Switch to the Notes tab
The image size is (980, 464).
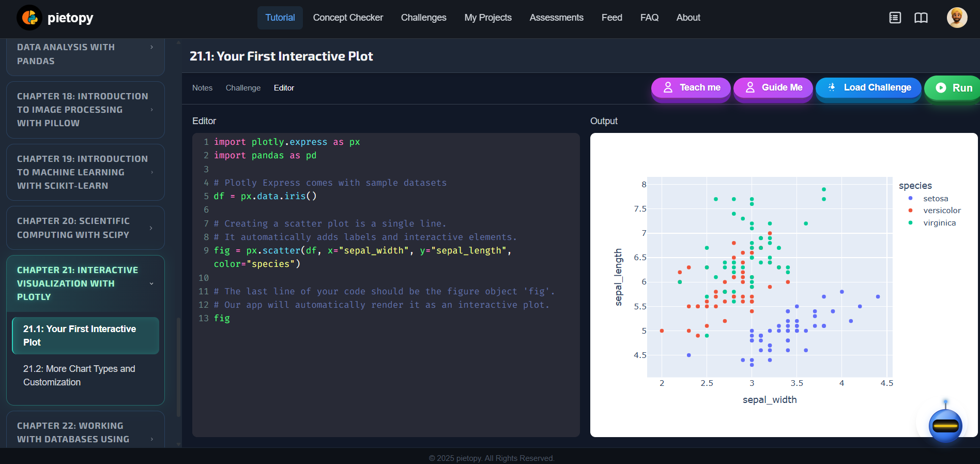click(202, 88)
